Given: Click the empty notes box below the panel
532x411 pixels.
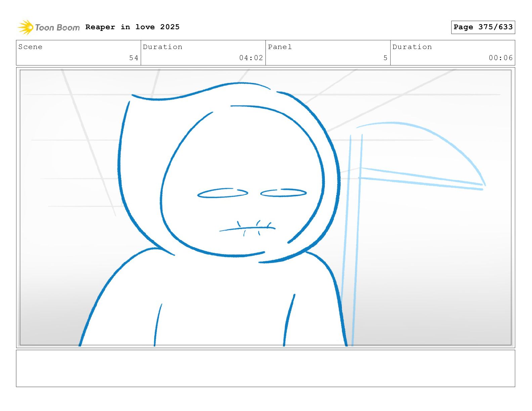Looking at the screenshot, I should 265,368.
